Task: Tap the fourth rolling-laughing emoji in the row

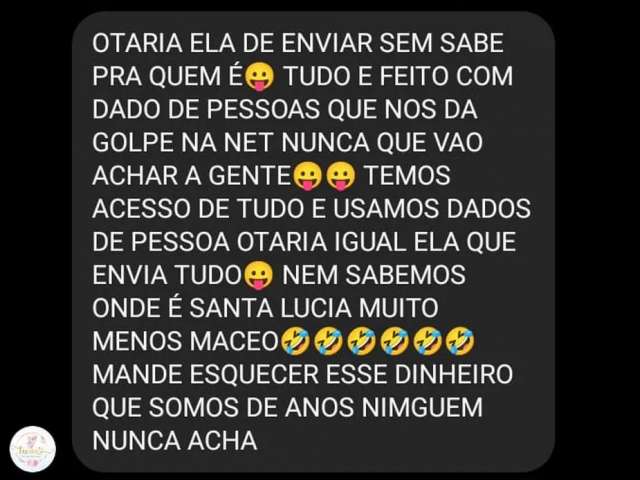Action: [394, 341]
